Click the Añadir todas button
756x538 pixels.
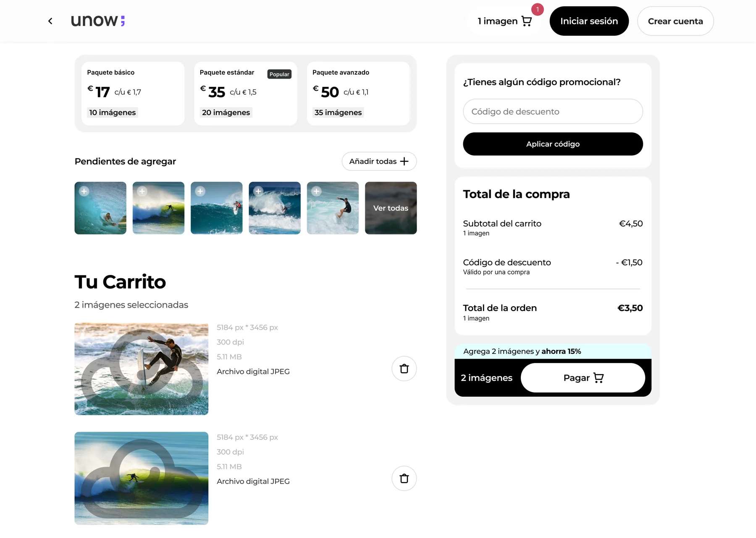click(379, 161)
